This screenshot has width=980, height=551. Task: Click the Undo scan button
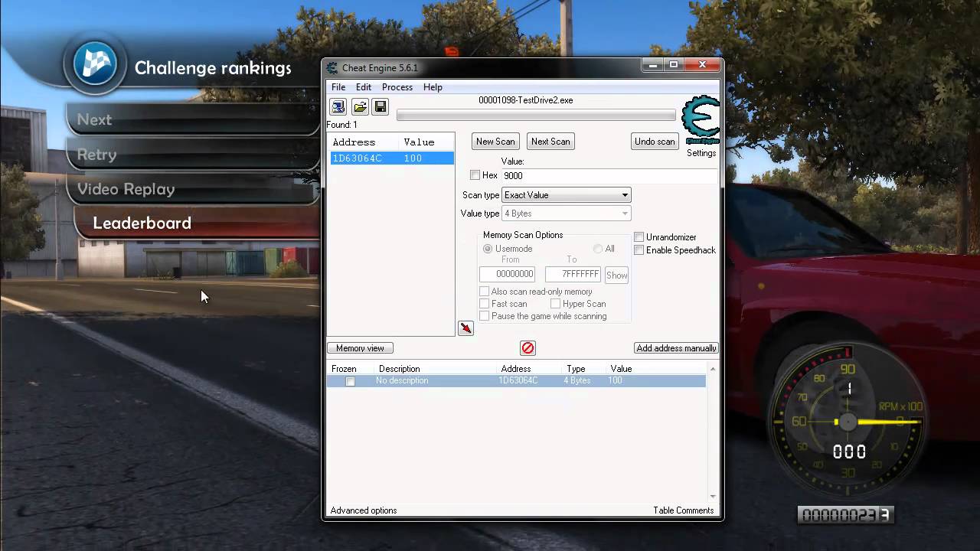(x=655, y=142)
